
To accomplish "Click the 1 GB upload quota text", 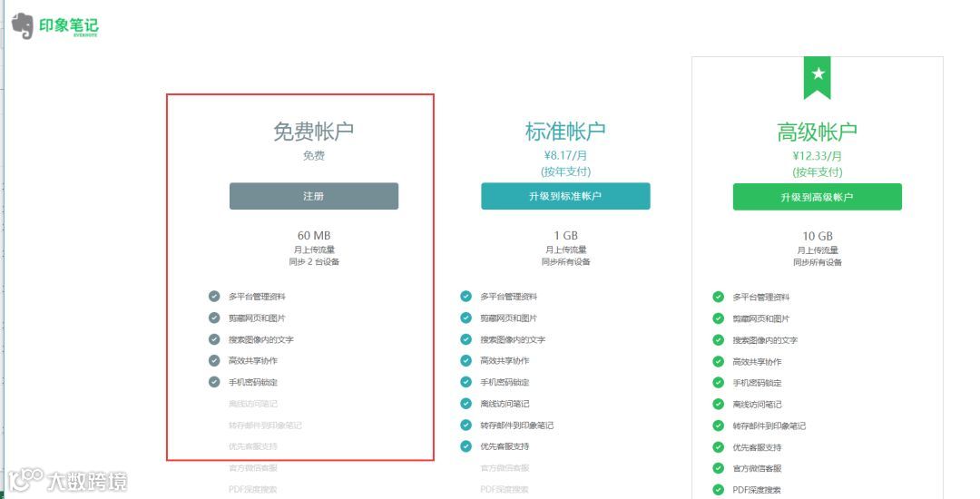I will (565, 236).
